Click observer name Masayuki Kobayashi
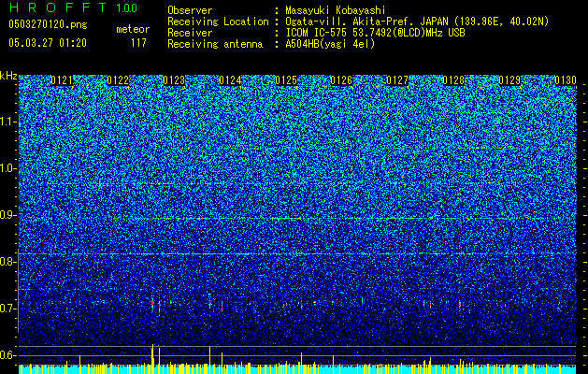Image resolution: width=588 pixels, height=374 pixels. 336,11
